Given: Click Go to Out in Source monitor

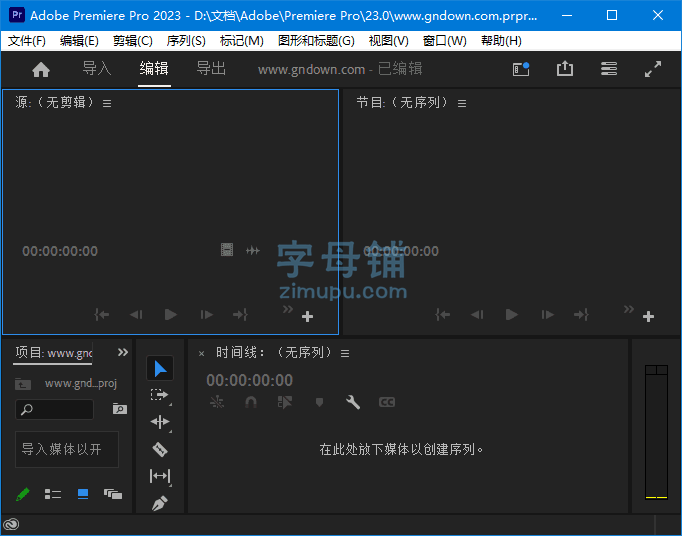Looking at the screenshot, I should click(x=241, y=314).
